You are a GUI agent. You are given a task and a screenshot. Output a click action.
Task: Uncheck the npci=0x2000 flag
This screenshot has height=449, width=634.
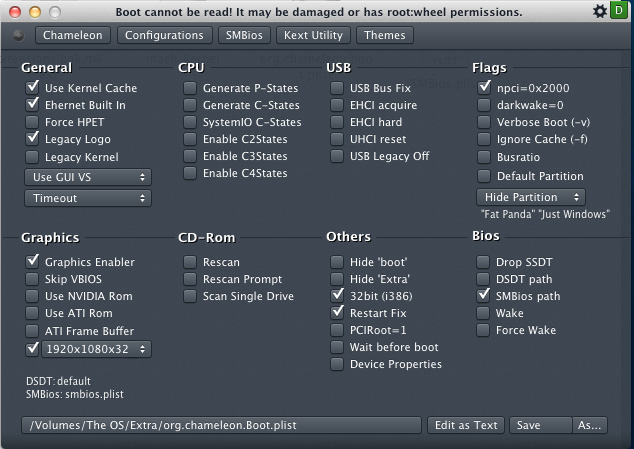[x=484, y=87]
